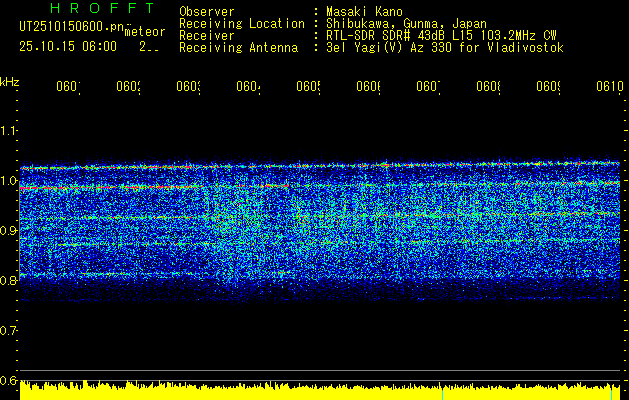Screen dimensions: 629x400
Task: Click the kHz axis unit label
Action: [9, 81]
